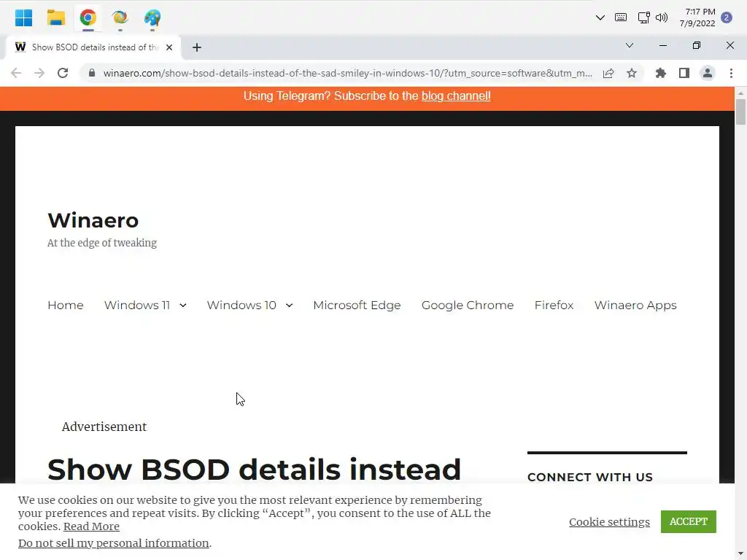Open the volume control tray icon

[662, 17]
